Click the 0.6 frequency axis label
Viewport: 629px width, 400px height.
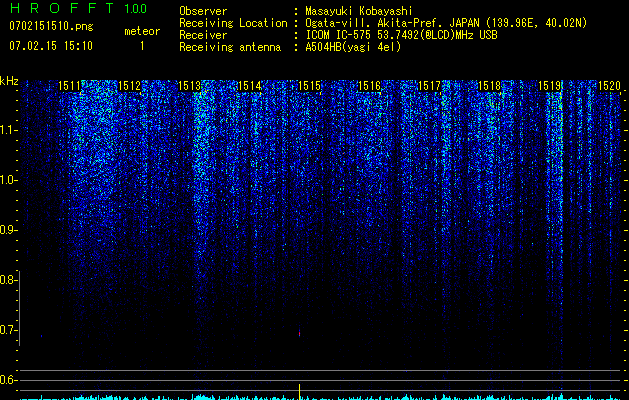click(x=8, y=380)
